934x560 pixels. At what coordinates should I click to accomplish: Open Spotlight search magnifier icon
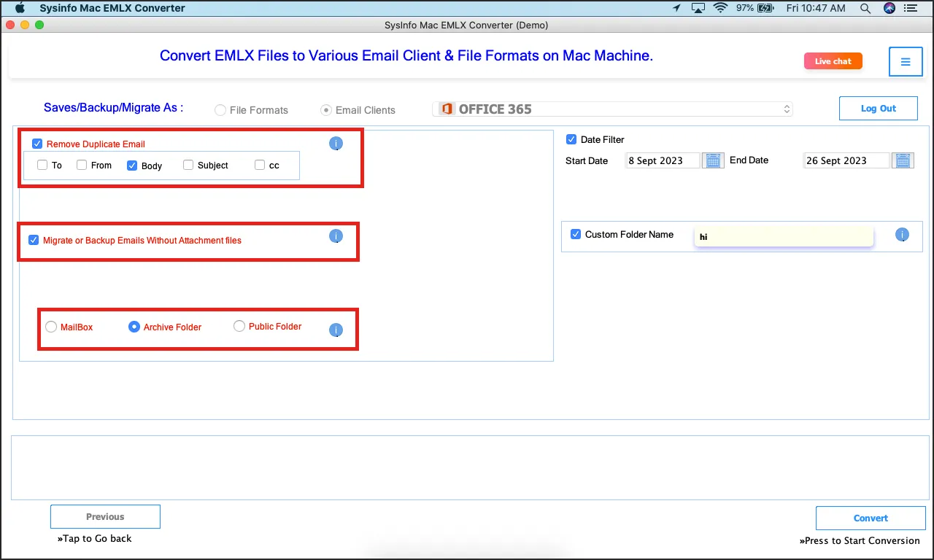click(x=865, y=8)
